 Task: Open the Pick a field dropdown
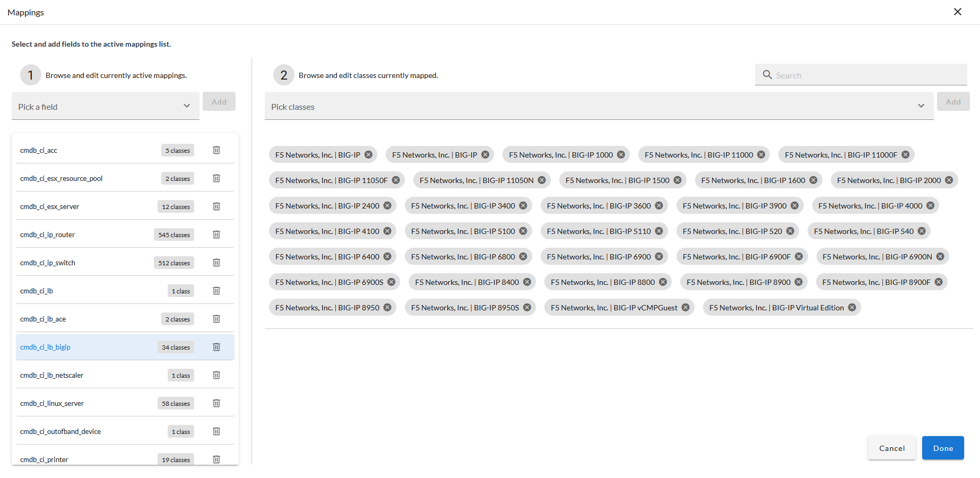click(105, 106)
